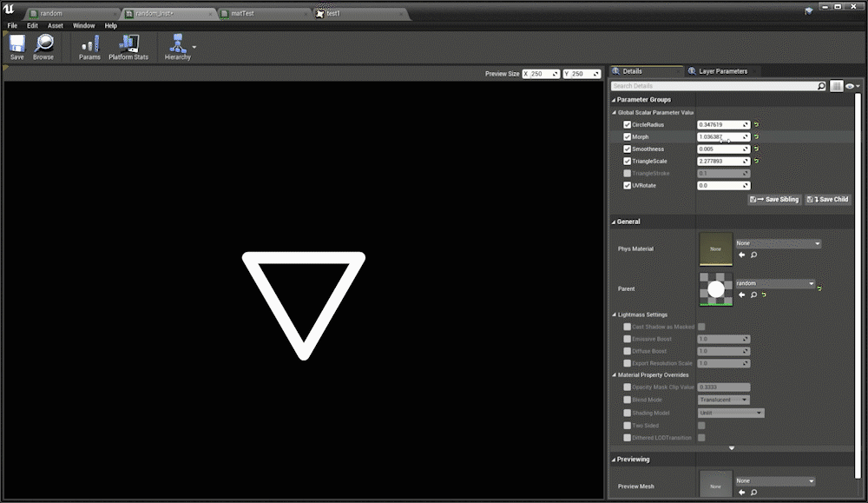Reset CircleRadius to its default value
The height and width of the screenshot is (503, 868).
(x=757, y=124)
